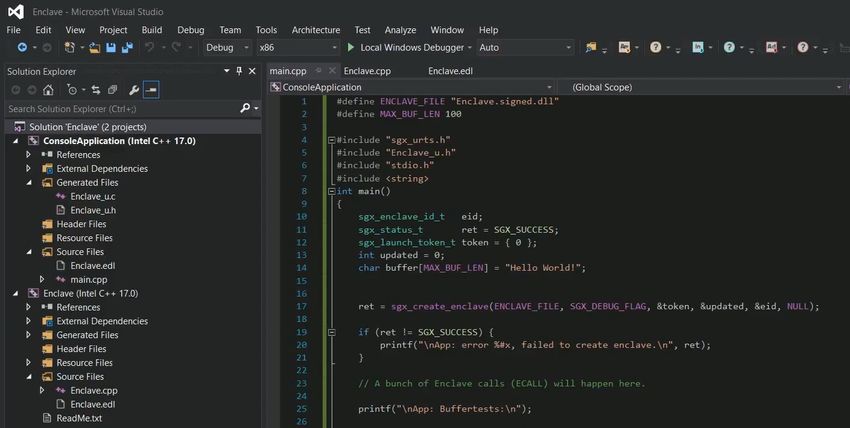Click the Solution Explorer search magnifier icon

coord(245,108)
